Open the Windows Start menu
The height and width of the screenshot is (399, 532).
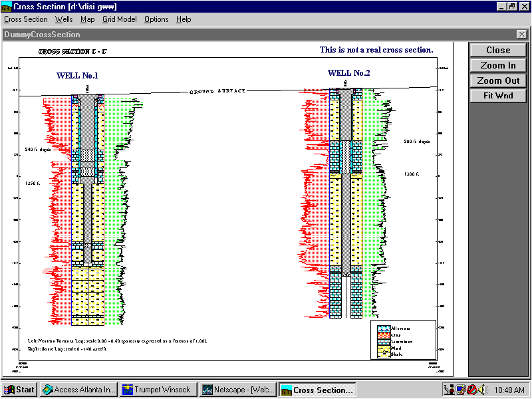21,390
